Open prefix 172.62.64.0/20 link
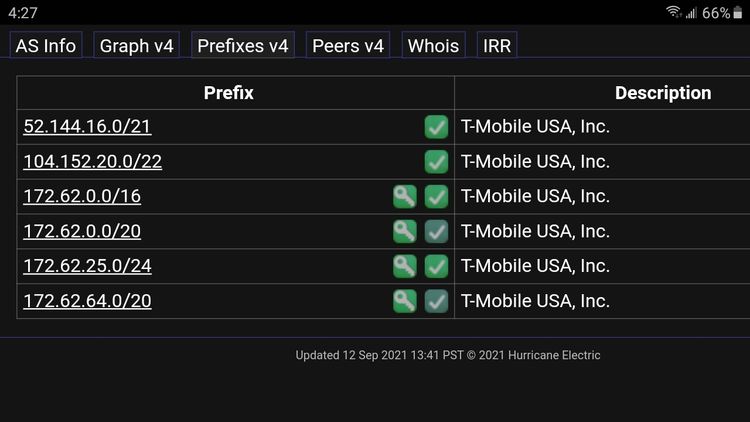This screenshot has height=422, width=750. click(x=88, y=300)
